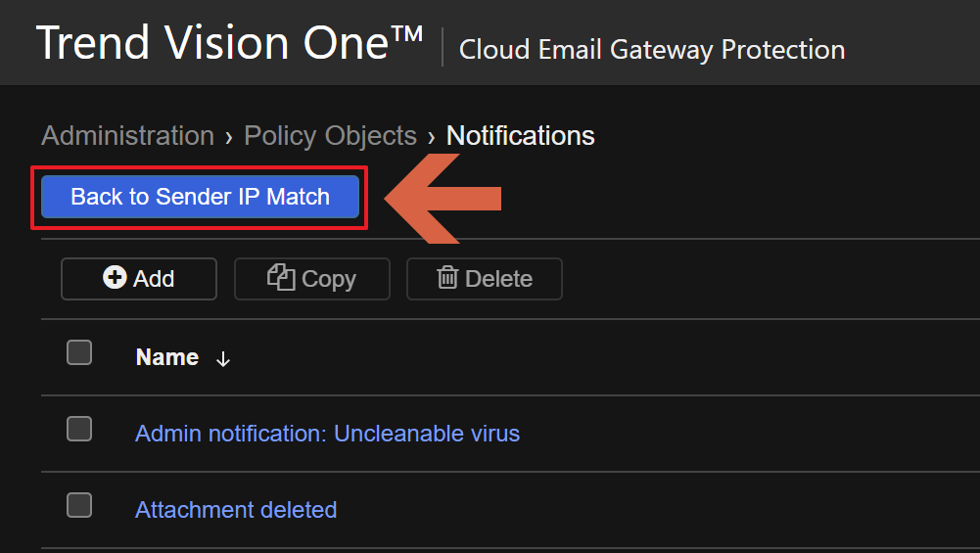This screenshot has height=553, width=980.
Task: Open the Admin notification: Uncleanable virus link
Action: click(x=327, y=434)
